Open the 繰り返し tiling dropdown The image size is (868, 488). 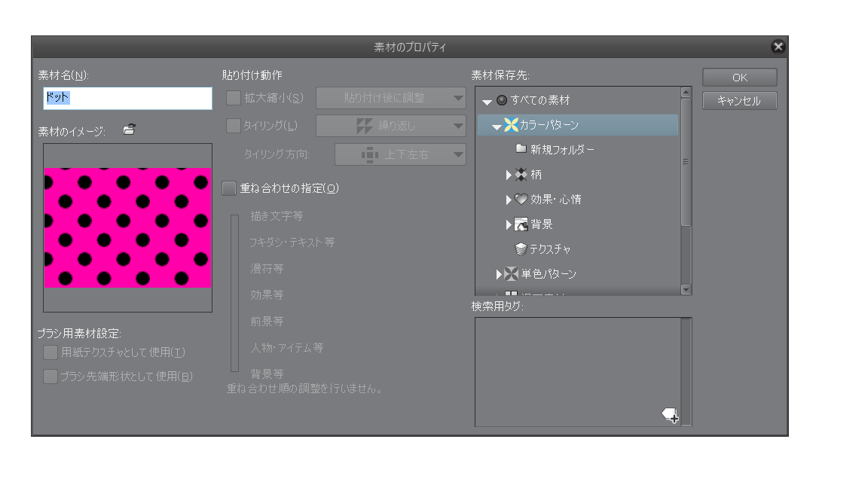coord(391,126)
